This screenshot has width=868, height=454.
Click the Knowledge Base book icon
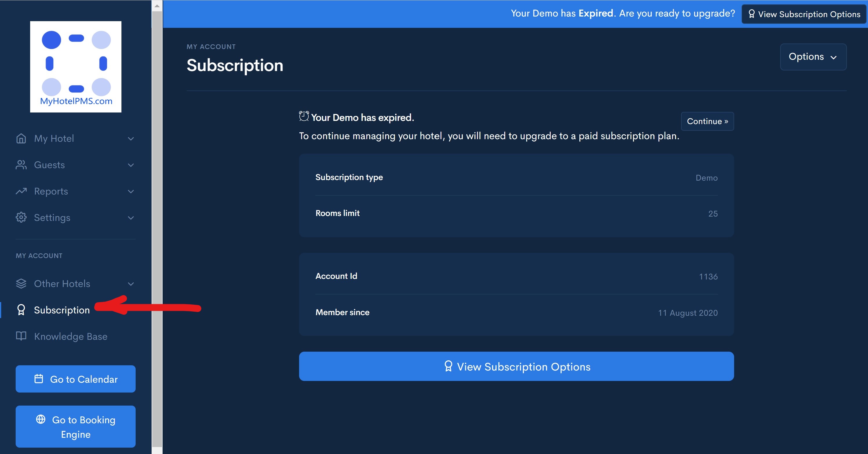[21, 336]
